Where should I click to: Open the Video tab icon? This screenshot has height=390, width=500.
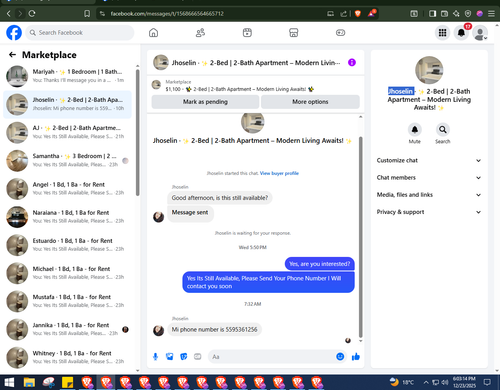(x=247, y=33)
